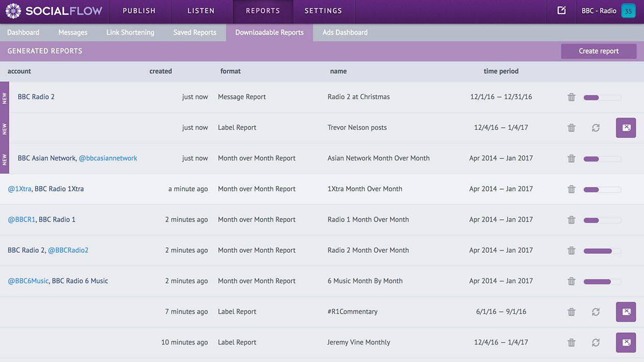Open the @bbcasiannetwork account link
This screenshot has width=644, height=362.
[x=108, y=158]
